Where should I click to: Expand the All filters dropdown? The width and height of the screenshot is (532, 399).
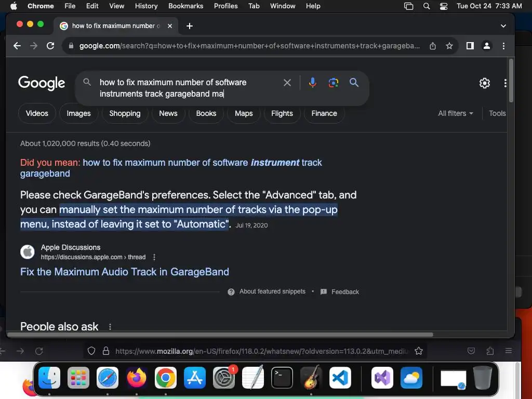[456, 113]
